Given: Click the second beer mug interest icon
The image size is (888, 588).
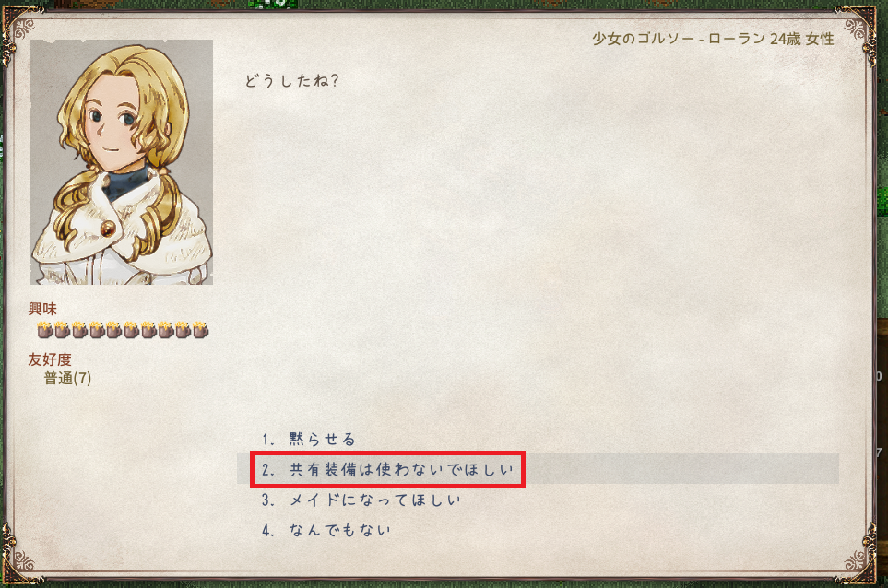Looking at the screenshot, I should pos(62,329).
